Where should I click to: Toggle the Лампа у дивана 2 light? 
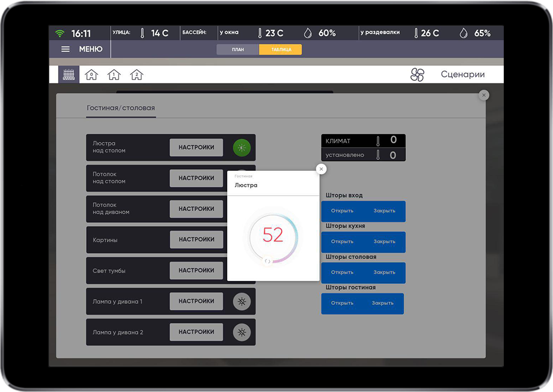tap(242, 332)
